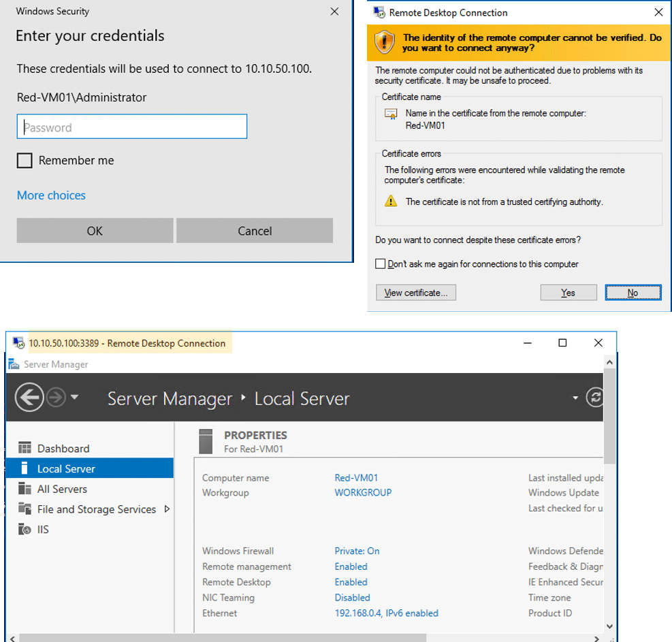This screenshot has width=672, height=642.
Task: Open File and Storage Services page
Action: (x=90, y=509)
